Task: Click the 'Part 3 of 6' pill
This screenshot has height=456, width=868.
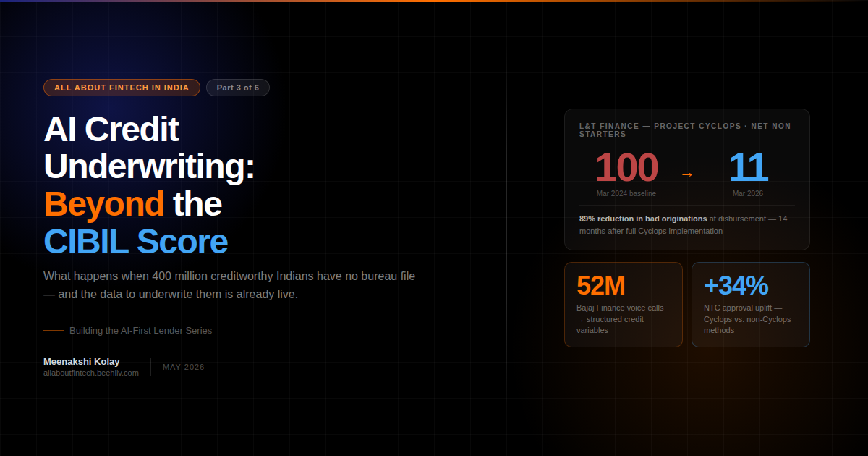Action: pos(238,88)
